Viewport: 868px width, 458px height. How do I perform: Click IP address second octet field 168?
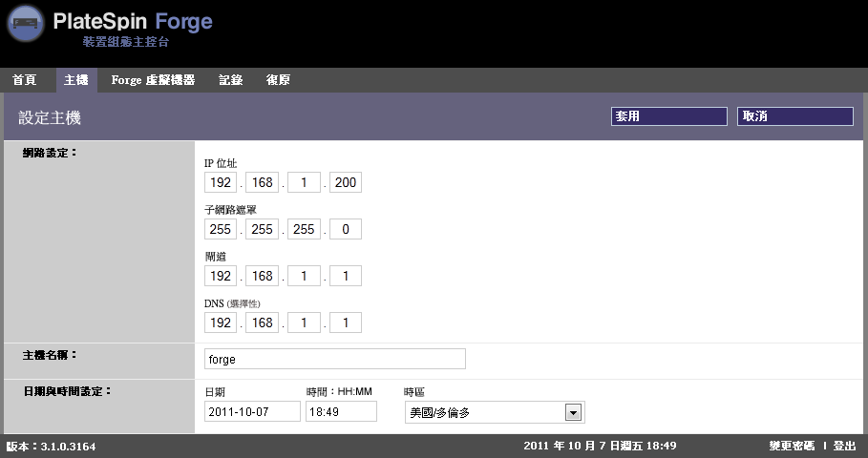[263, 182]
